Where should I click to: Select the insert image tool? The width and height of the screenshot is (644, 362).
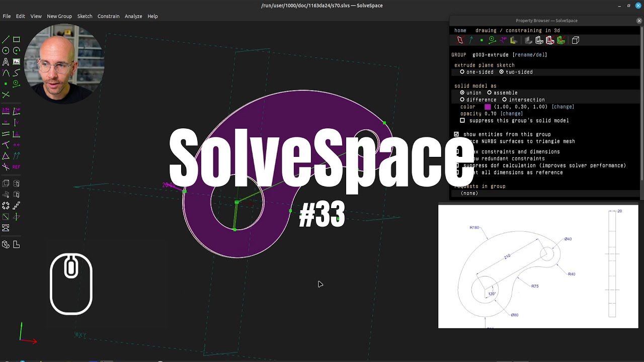17,62
